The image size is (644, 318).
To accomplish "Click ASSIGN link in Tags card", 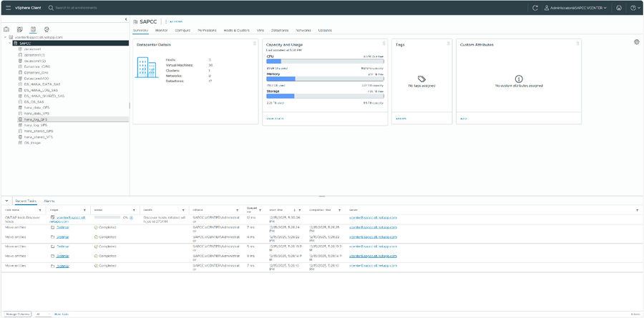I will coord(401,119).
